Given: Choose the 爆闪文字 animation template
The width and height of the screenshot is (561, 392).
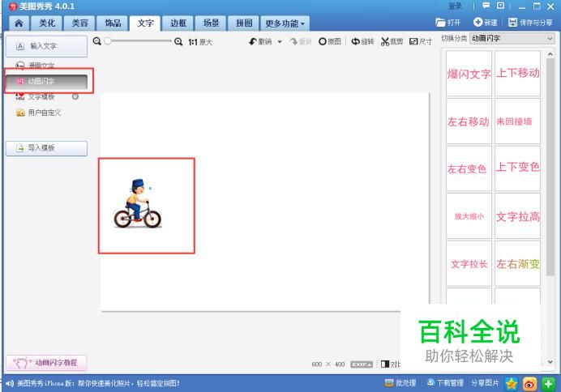Looking at the screenshot, I should point(469,74).
